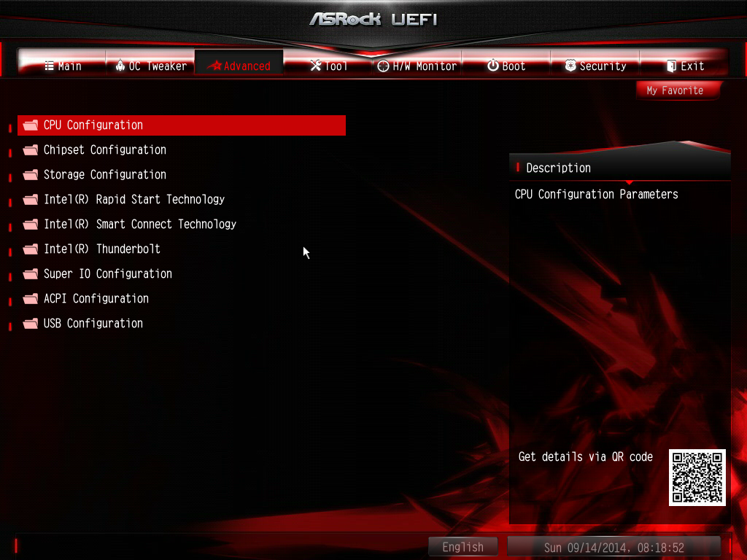Open My Favorite
Image resolution: width=747 pixels, height=560 pixels.
(675, 90)
